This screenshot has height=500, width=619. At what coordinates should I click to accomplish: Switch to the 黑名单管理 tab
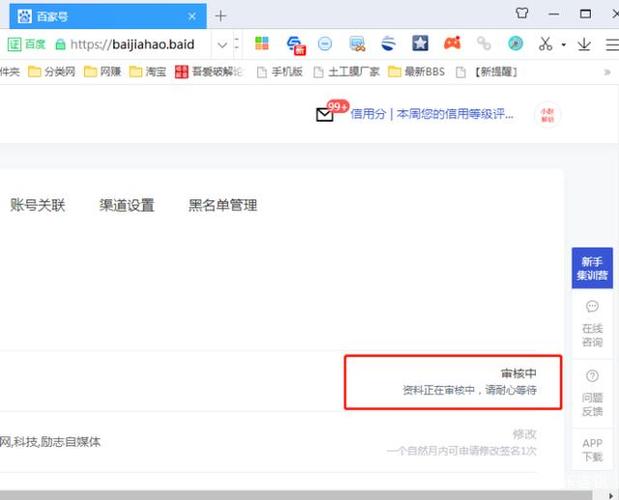pos(223,205)
